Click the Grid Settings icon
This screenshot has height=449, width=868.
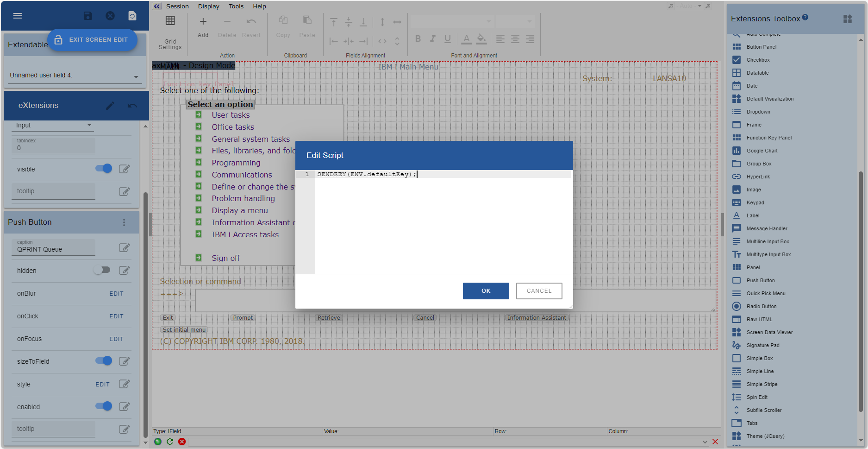point(170,21)
